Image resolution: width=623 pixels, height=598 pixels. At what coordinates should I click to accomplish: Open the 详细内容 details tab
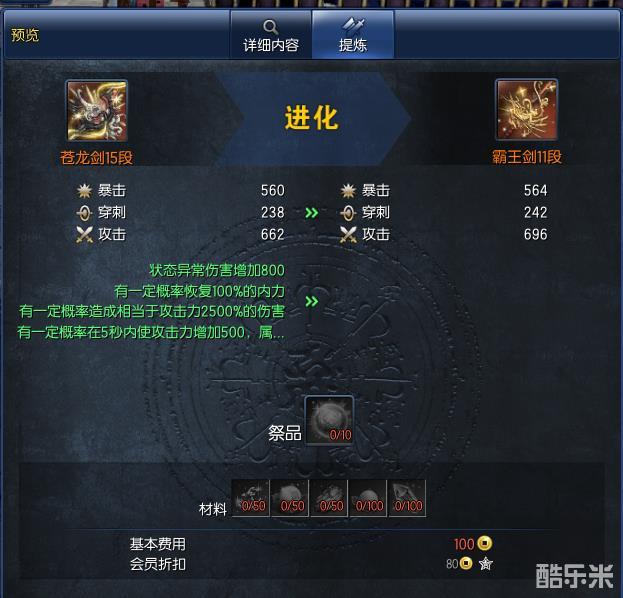click(x=271, y=35)
